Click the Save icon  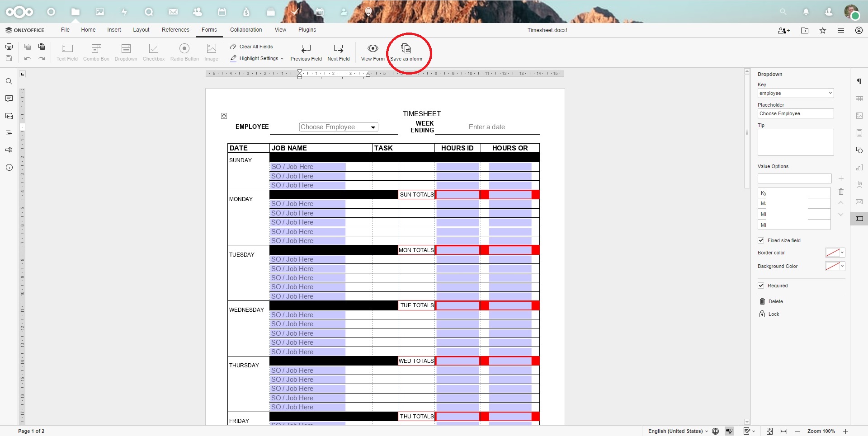click(x=9, y=58)
